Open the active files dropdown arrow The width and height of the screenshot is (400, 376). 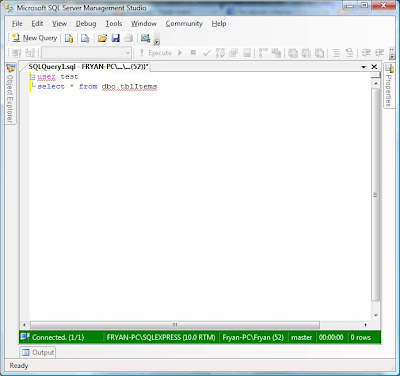click(x=364, y=67)
